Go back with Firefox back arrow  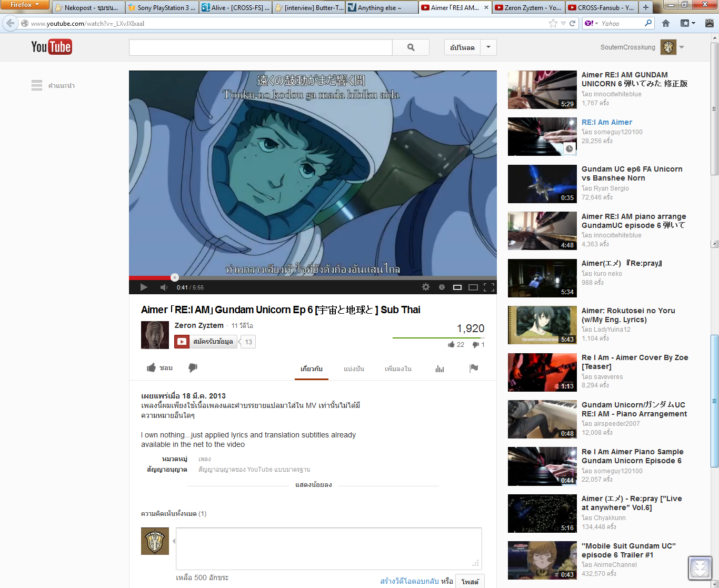coord(11,23)
